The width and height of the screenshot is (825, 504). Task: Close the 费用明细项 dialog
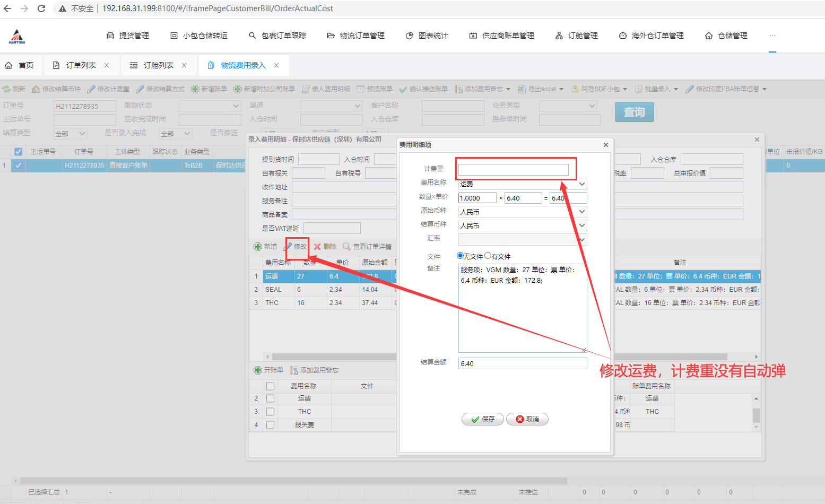(605, 145)
